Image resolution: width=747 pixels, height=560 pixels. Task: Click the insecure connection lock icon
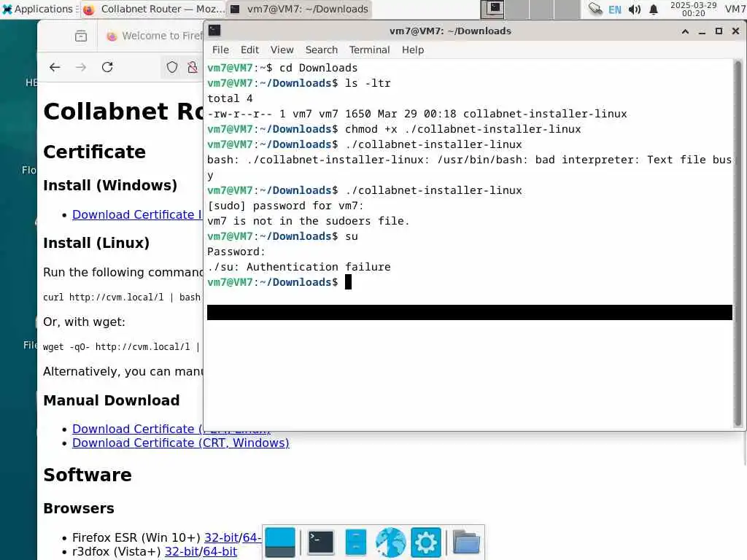tap(193, 67)
